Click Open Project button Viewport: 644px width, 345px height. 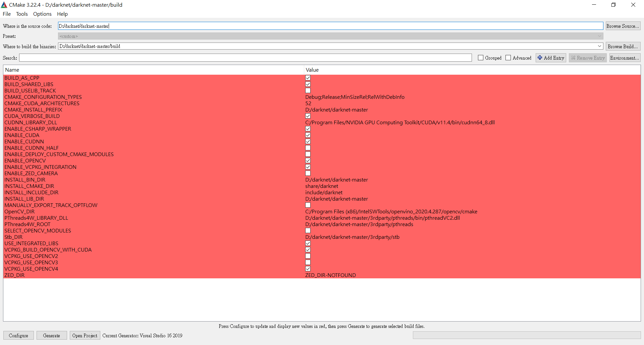(x=85, y=336)
